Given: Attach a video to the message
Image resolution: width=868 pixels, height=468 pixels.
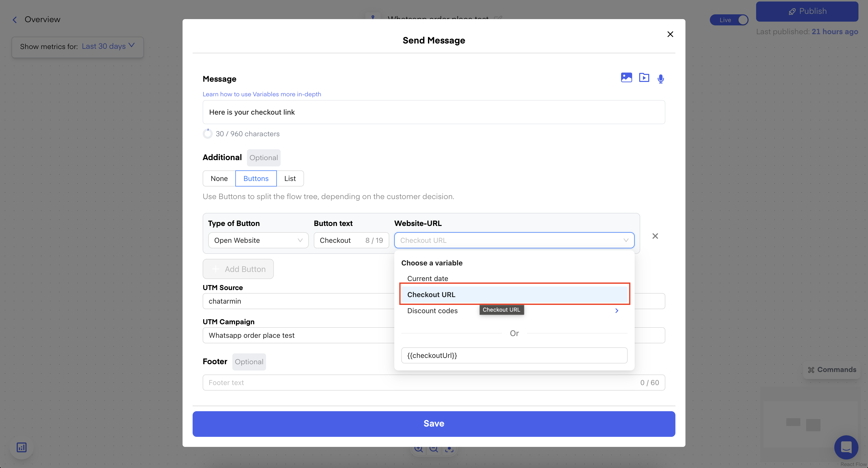Looking at the screenshot, I should [x=644, y=78].
